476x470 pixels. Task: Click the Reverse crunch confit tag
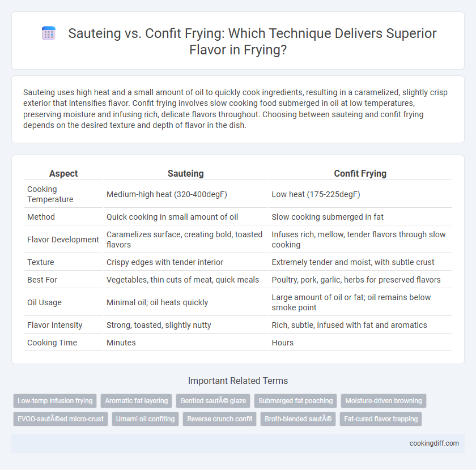[x=220, y=419]
